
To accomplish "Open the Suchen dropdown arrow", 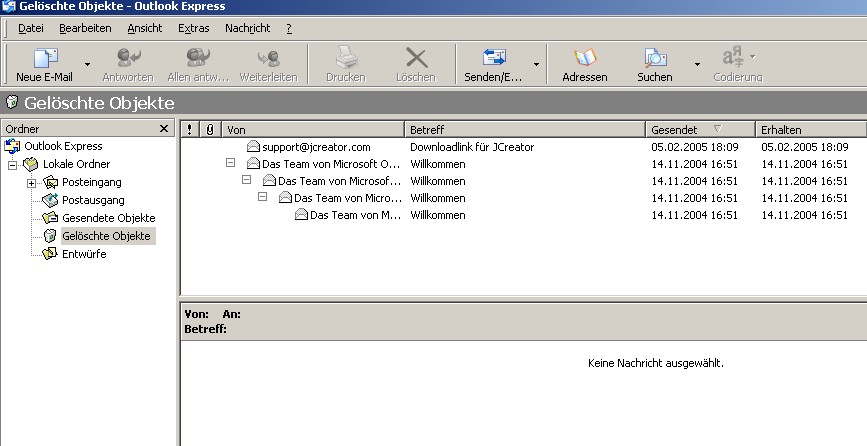I will click(697, 65).
